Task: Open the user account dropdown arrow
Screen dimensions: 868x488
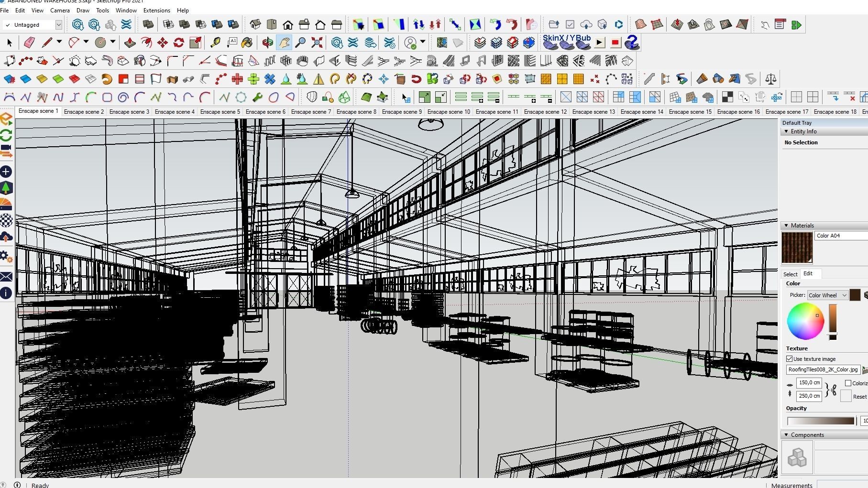Action: [x=423, y=42]
